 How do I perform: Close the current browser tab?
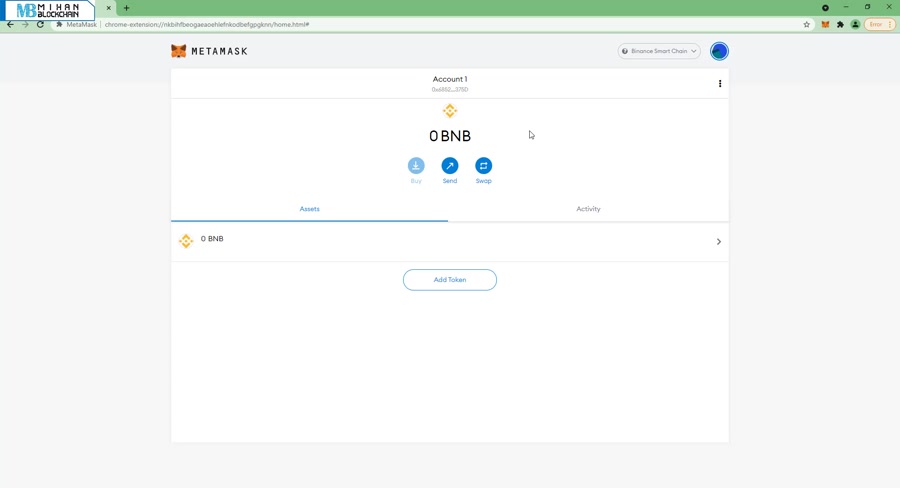coord(108,8)
